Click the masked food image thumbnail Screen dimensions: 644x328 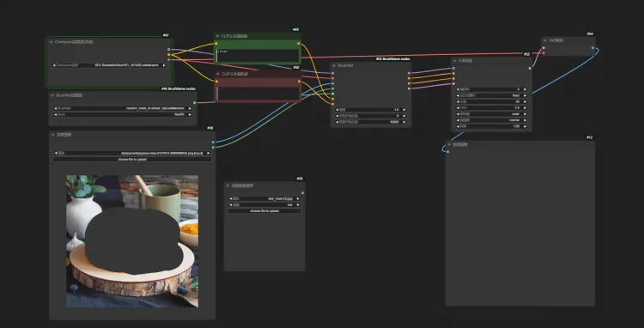tap(132, 241)
